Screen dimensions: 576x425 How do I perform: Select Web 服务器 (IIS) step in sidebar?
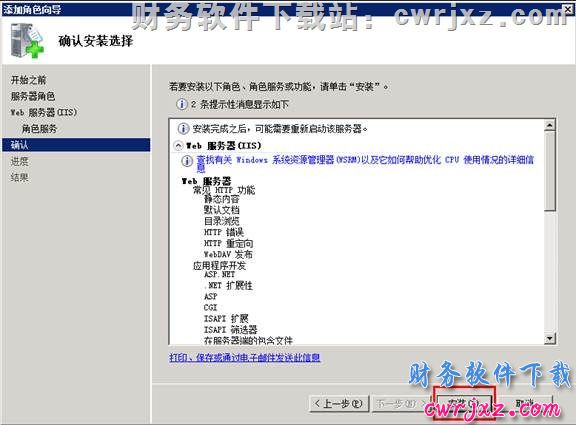(x=44, y=112)
